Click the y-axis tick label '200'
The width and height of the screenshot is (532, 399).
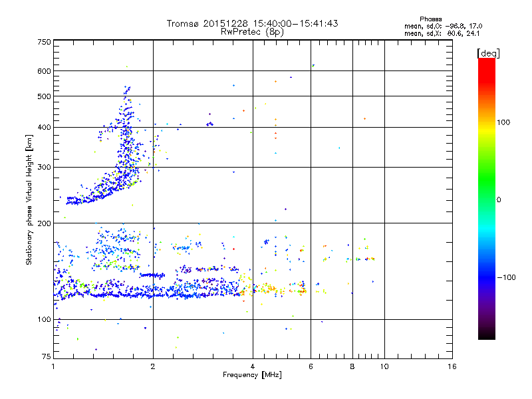tap(44, 223)
